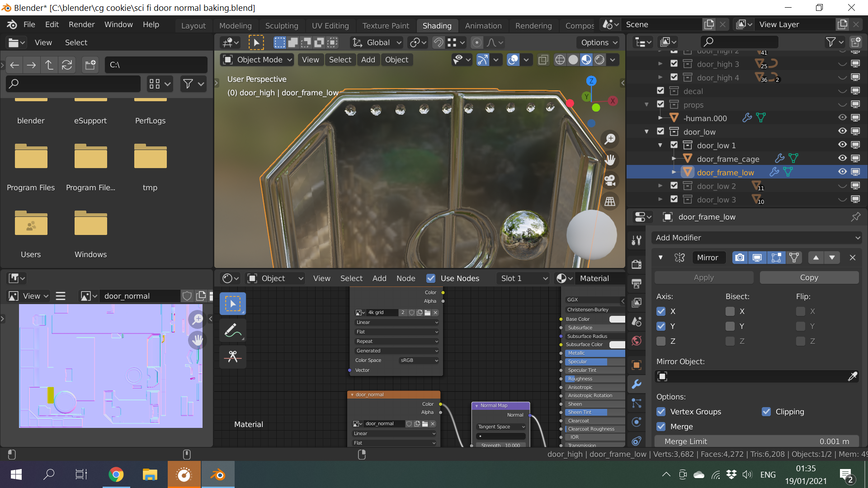Refresh the file browser list
The width and height of the screenshot is (868, 488).
tap(67, 65)
